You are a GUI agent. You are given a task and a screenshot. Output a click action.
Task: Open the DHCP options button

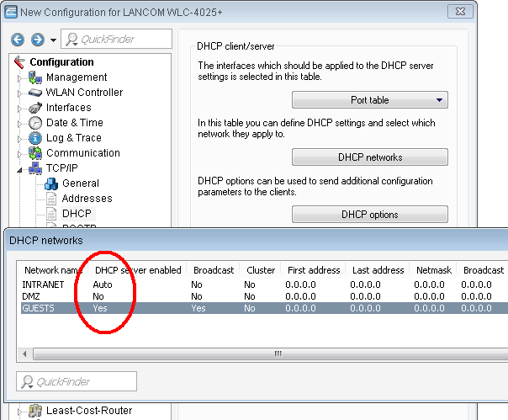click(369, 215)
